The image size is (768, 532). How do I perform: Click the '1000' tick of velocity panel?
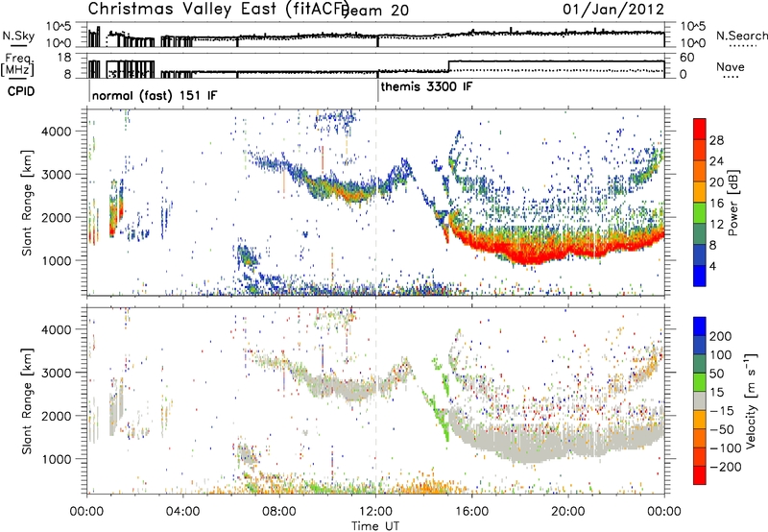click(57, 459)
